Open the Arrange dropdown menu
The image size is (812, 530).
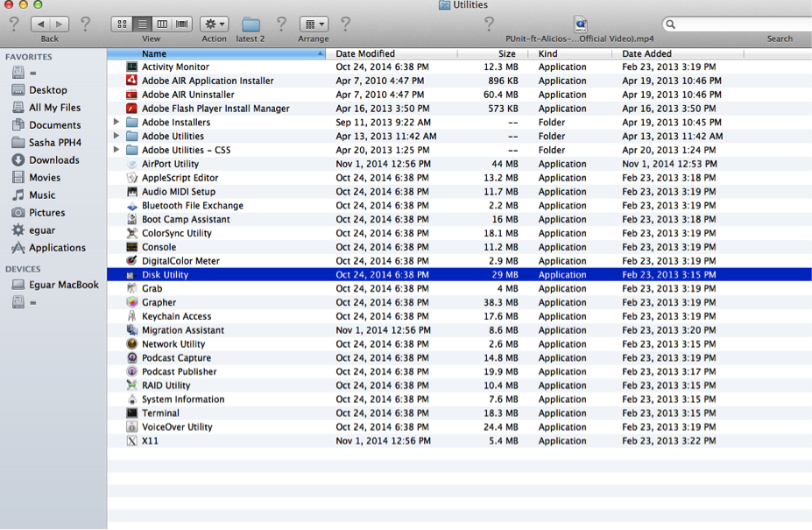[x=314, y=24]
